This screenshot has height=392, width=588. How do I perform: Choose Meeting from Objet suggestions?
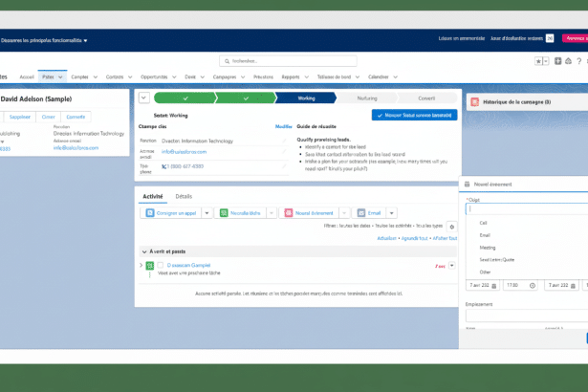[488, 248]
